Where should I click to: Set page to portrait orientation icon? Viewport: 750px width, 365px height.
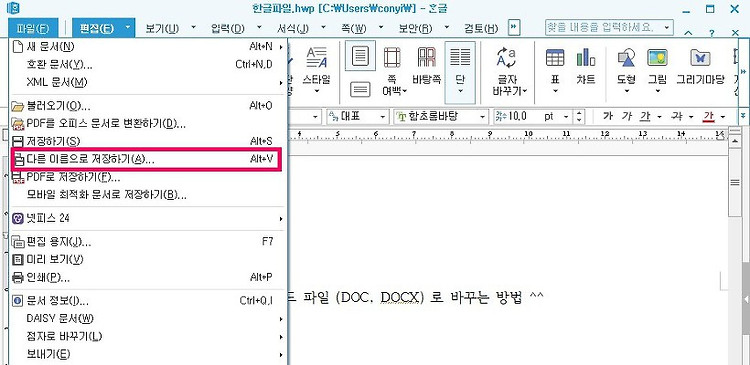coord(360,56)
